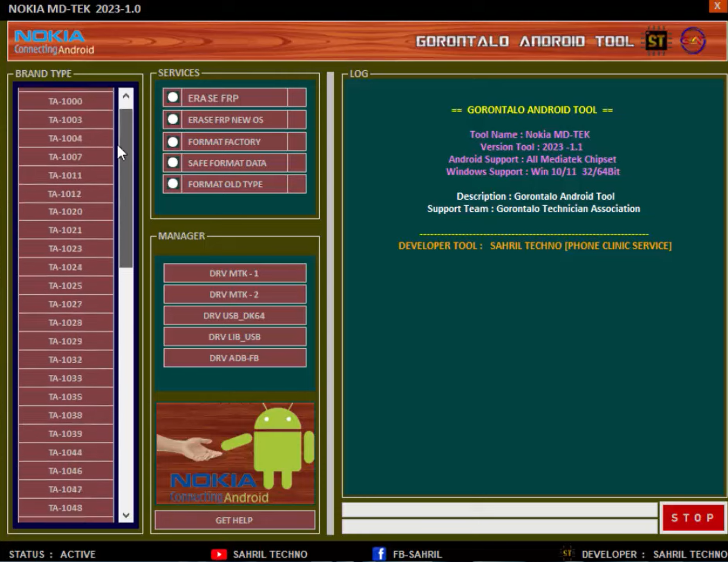Select model TA-1011
Viewport: 728px width, 562px height.
point(66,175)
